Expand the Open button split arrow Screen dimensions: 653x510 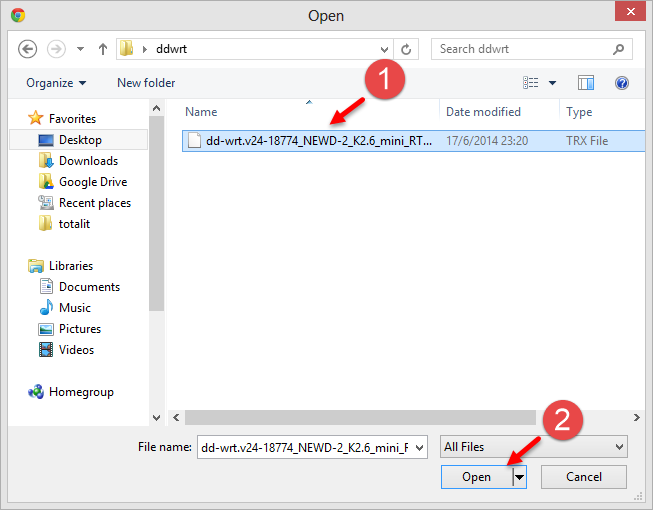point(519,477)
